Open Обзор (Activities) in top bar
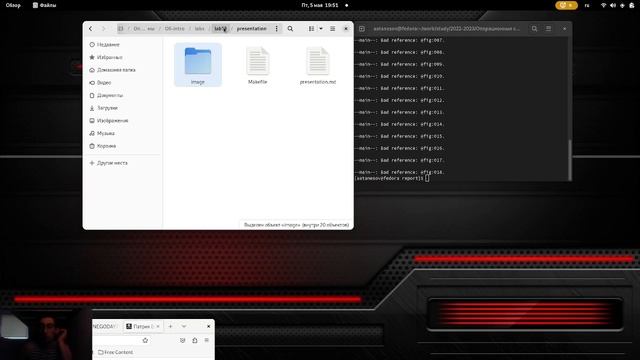This screenshot has height=360, width=640. (13, 5)
